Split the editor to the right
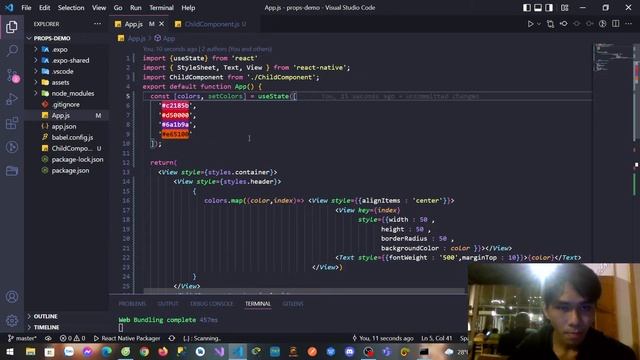 click(616, 24)
